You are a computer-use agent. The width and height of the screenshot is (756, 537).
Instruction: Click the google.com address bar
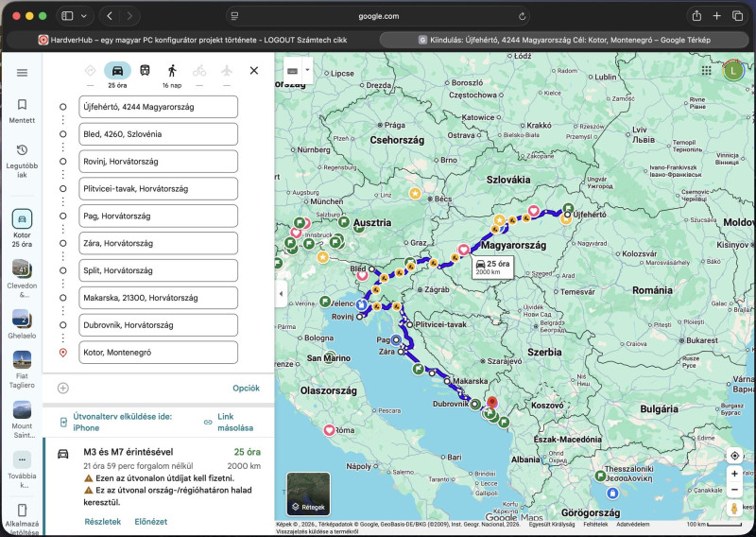coord(379,16)
